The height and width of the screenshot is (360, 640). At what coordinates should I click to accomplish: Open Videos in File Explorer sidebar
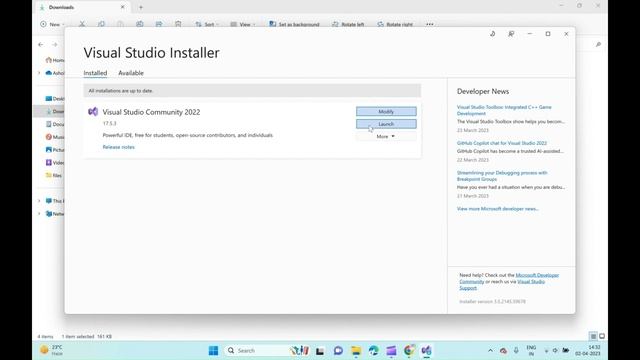pos(55,162)
